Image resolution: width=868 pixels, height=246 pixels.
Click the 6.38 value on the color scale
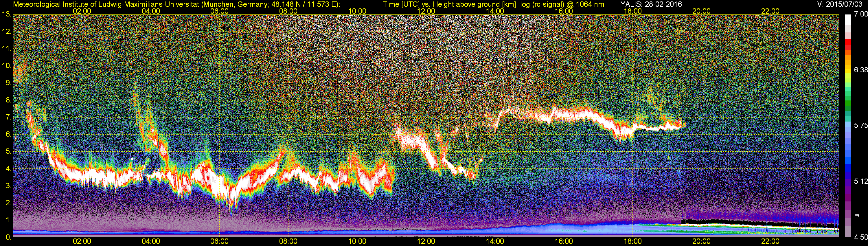click(860, 70)
